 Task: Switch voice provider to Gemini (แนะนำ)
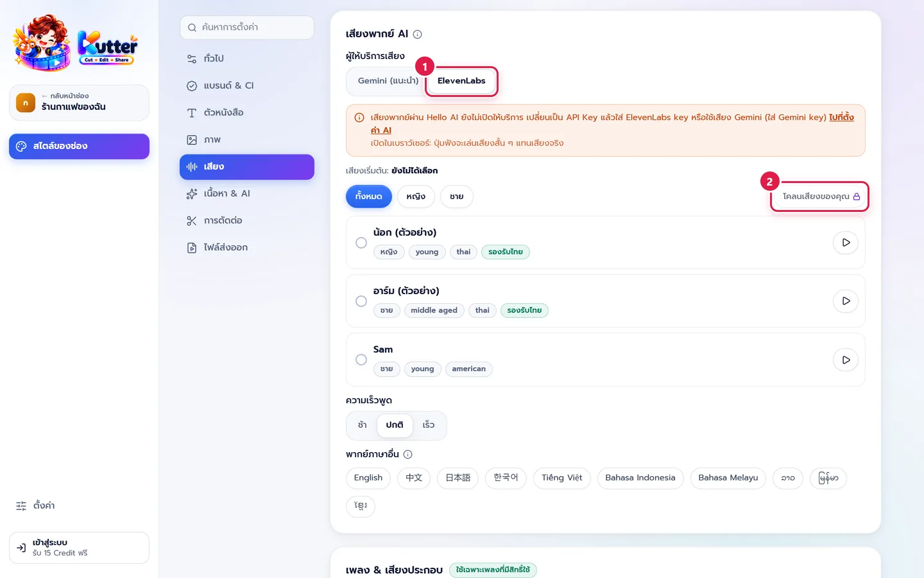[388, 81]
